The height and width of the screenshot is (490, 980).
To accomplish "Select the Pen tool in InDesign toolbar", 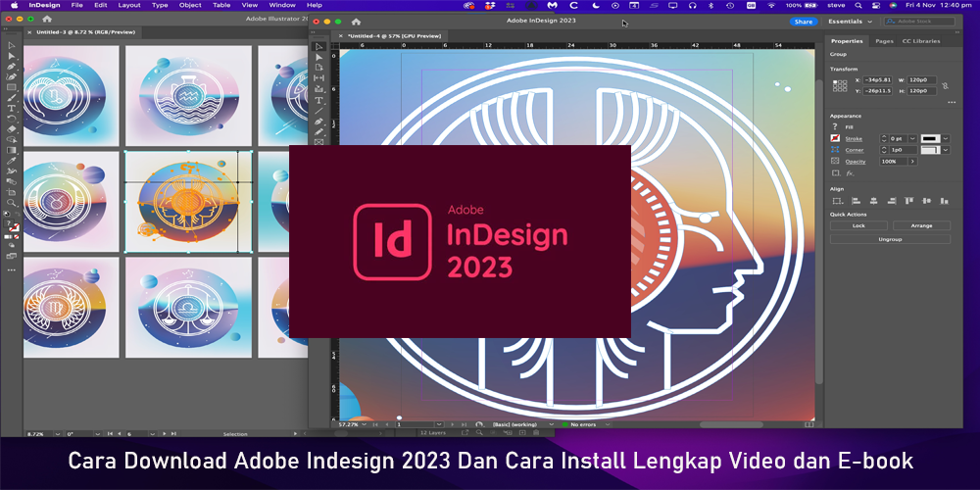I will 318,122.
